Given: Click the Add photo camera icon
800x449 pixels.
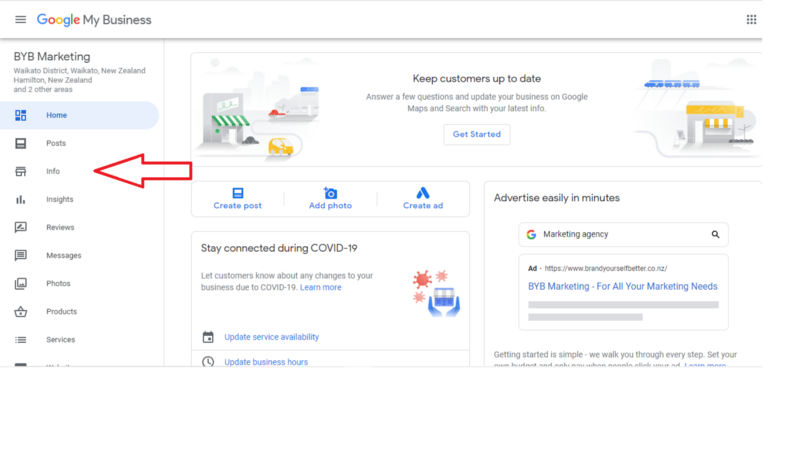Looking at the screenshot, I should 330,193.
